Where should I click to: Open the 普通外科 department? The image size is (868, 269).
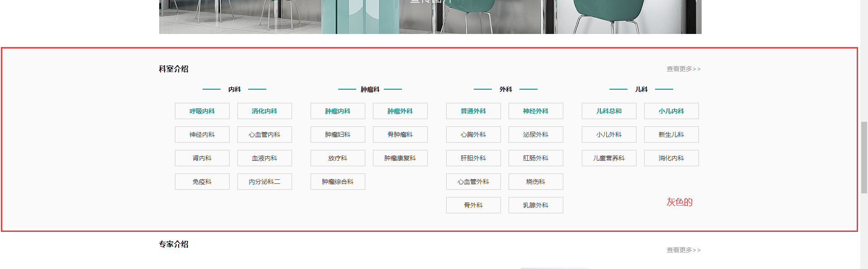[473, 111]
